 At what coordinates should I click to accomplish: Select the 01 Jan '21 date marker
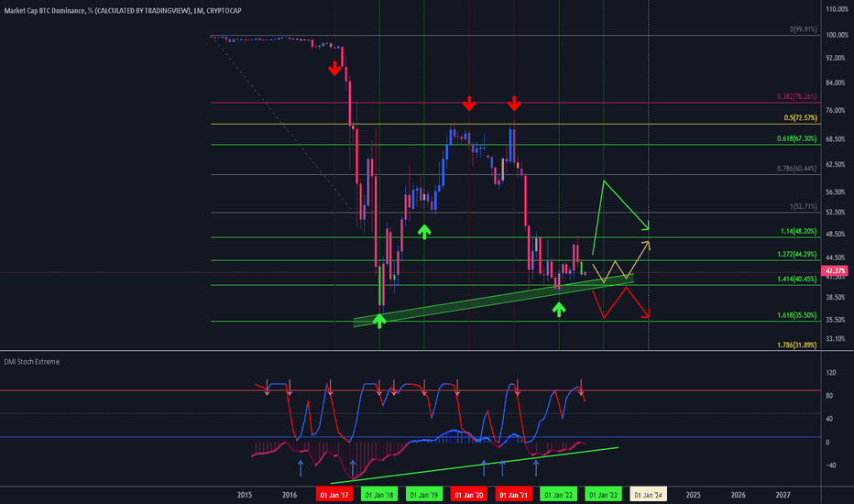click(514, 495)
